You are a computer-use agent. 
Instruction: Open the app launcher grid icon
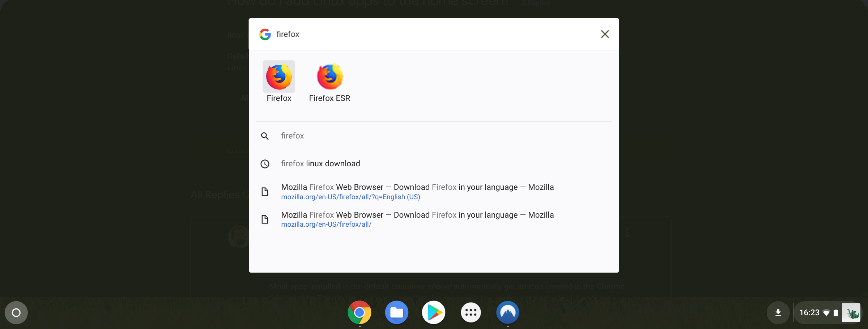tap(471, 312)
